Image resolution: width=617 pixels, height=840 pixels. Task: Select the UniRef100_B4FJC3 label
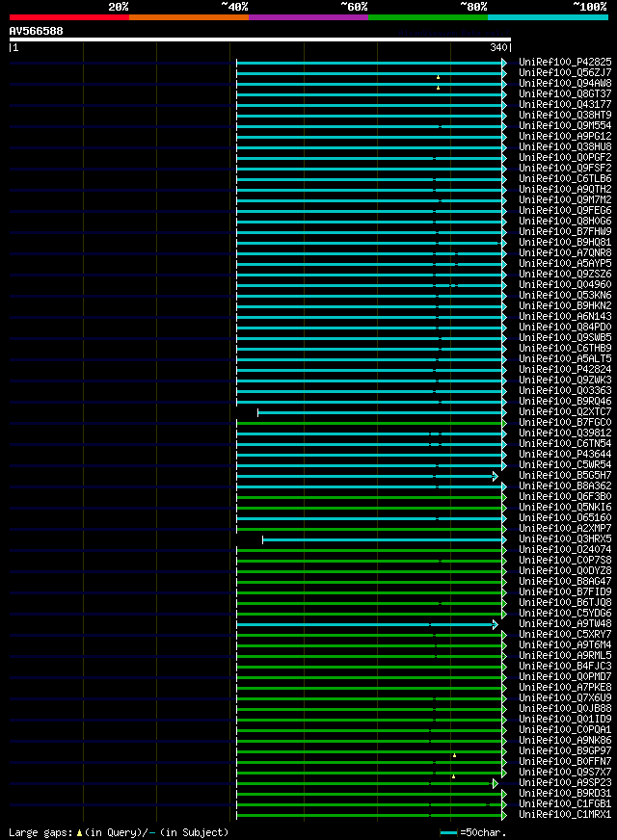click(x=565, y=667)
